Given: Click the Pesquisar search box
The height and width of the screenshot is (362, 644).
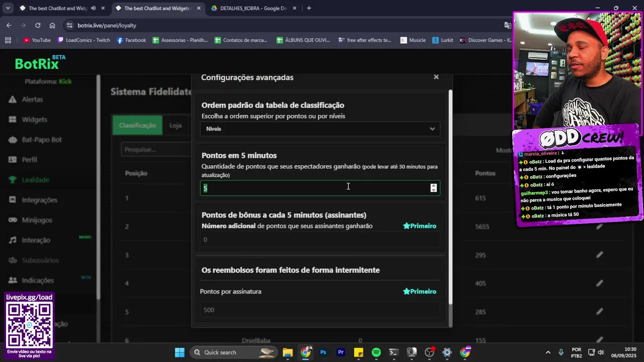Looking at the screenshot, I should 157,149.
